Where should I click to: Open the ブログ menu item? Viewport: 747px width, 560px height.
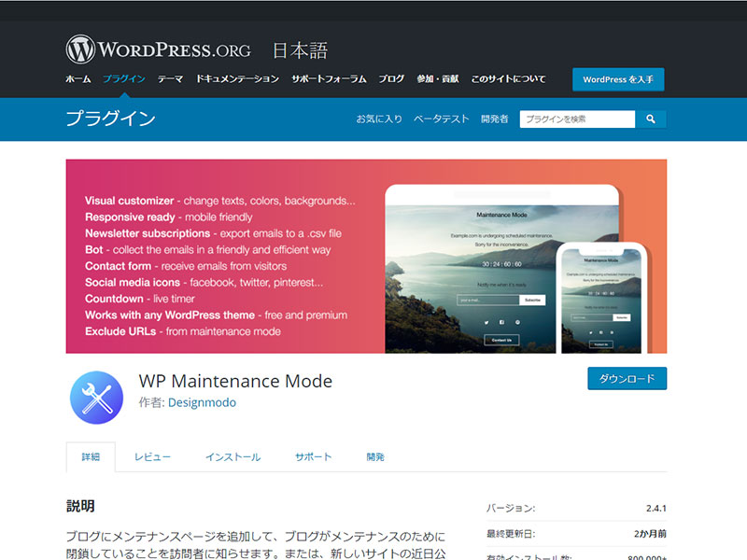pyautogui.click(x=391, y=79)
